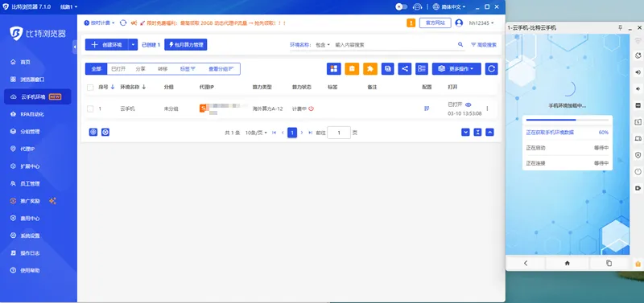Screen dimensions: 644x303
Task: Open the 简体中文 language dropdown
Action: (x=449, y=7)
